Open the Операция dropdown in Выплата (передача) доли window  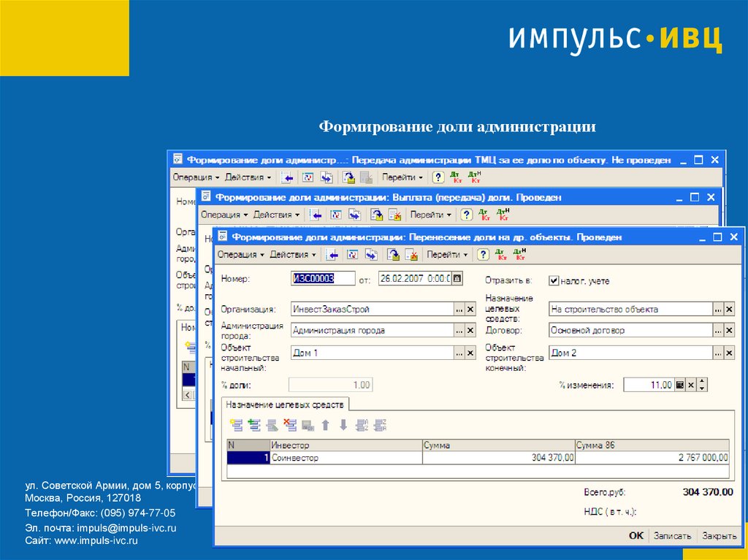[224, 215]
